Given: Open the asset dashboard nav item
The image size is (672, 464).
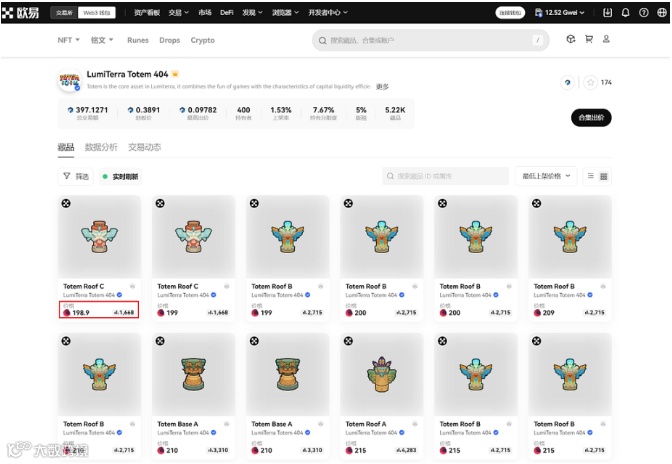Looking at the screenshot, I should pos(147,12).
